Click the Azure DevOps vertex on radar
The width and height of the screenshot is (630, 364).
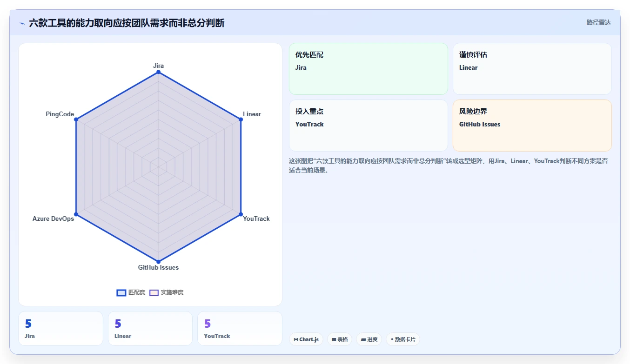[76, 214]
